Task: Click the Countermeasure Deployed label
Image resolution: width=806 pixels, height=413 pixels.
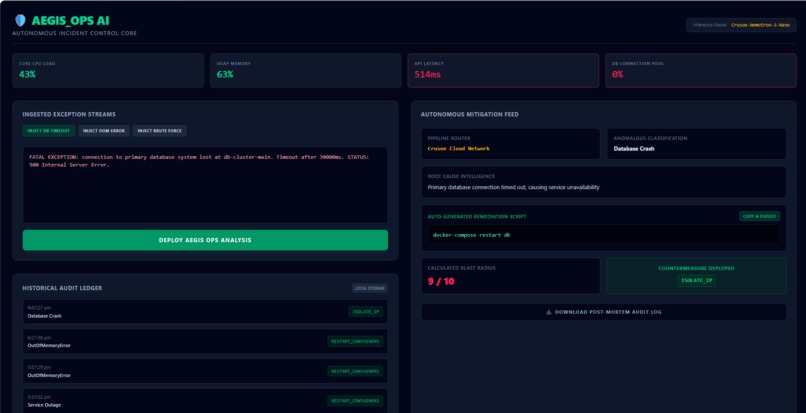Action: tap(697, 268)
